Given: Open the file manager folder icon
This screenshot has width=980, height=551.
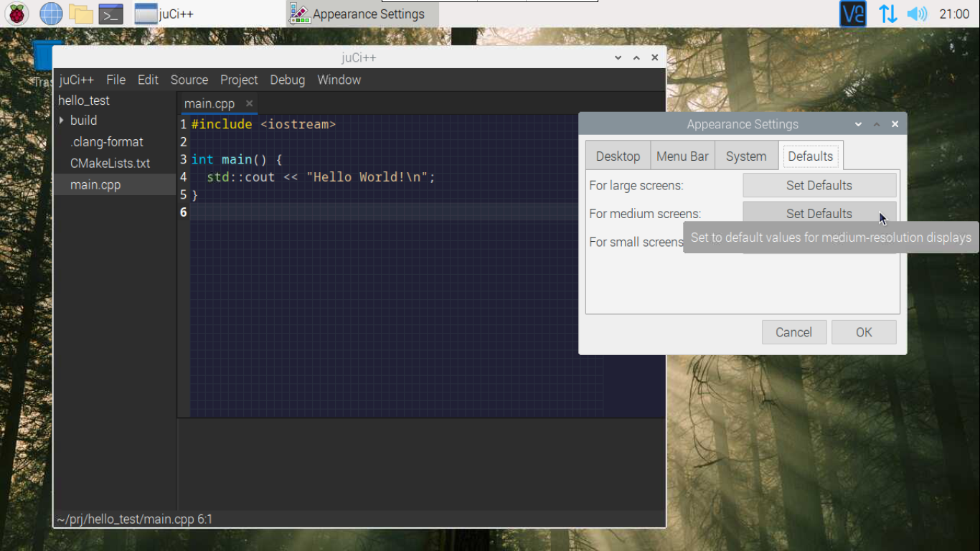Looking at the screenshot, I should coord(81,14).
